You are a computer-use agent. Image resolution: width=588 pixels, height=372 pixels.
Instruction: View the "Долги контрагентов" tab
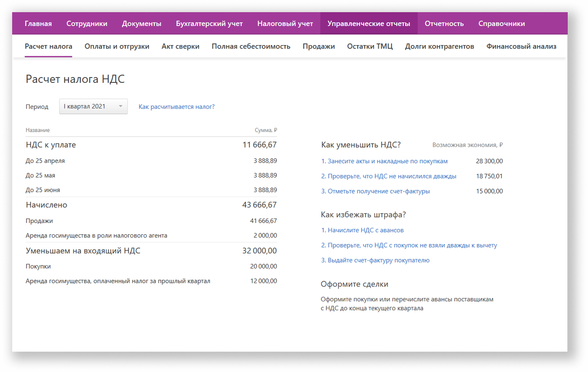[439, 46]
